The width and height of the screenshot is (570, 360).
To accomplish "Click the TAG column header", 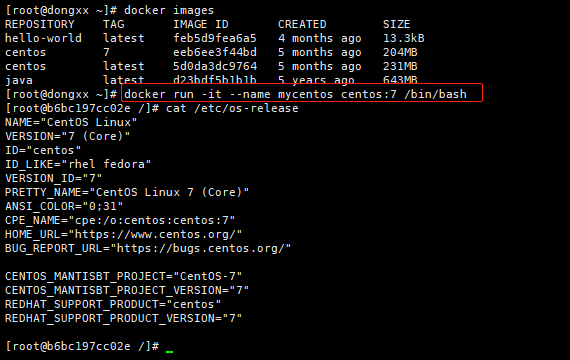I will pyautogui.click(x=113, y=24).
